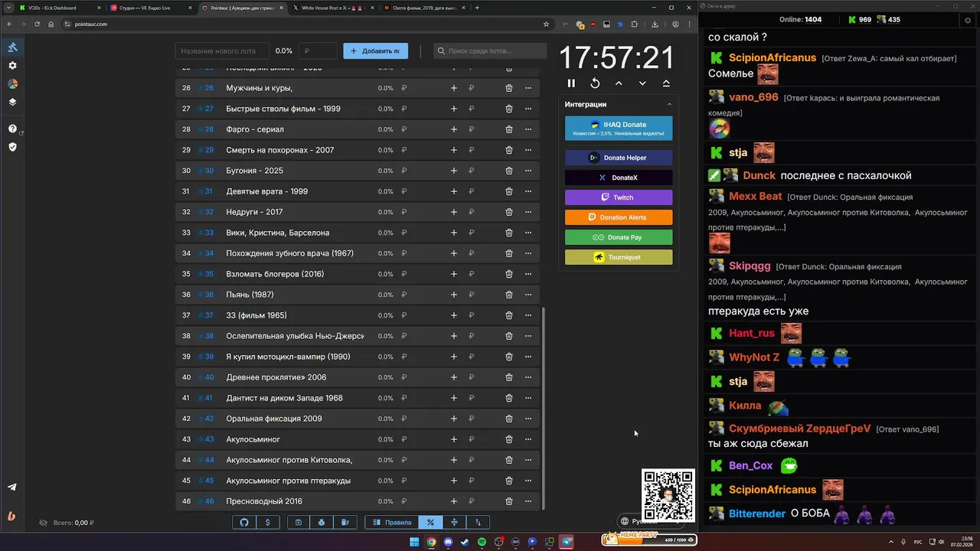The image size is (980, 551).
Task: Toggle hidden total eye icon
Action: [x=44, y=523]
